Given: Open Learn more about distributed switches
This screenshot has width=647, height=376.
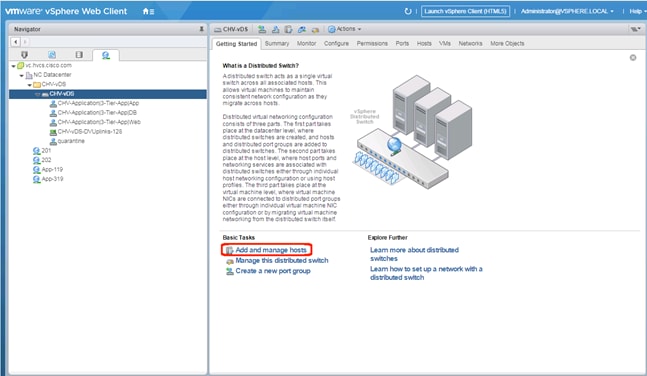Looking at the screenshot, I should pyautogui.click(x=414, y=254).
